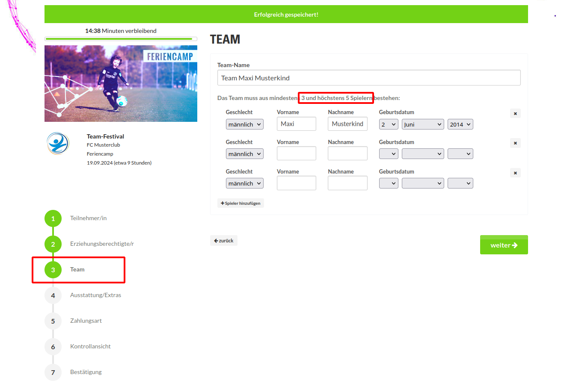Viewport: 564px width, 392px height.
Task: Click the remaining time progress bar
Action: (x=121, y=39)
